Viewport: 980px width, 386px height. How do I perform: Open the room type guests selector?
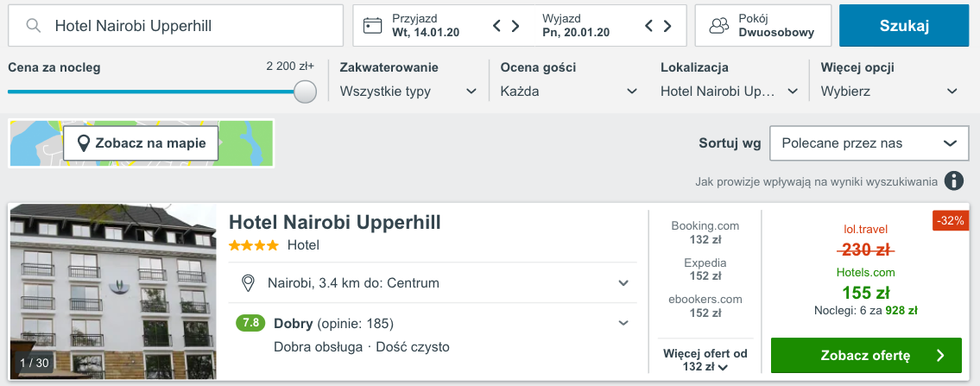coord(762,26)
